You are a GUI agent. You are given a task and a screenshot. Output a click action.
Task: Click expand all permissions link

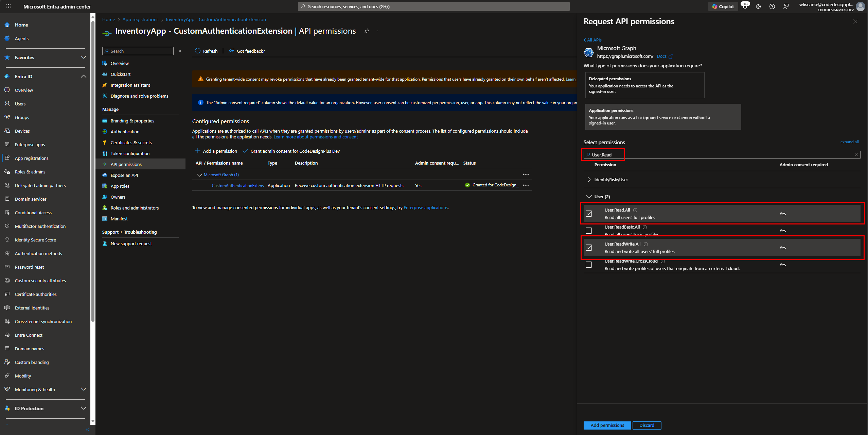tap(849, 142)
